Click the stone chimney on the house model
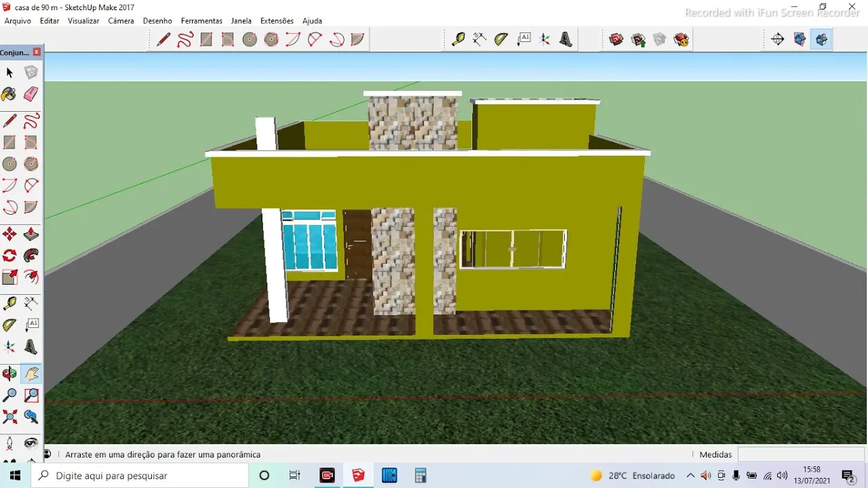The width and height of the screenshot is (868, 488). (413, 123)
